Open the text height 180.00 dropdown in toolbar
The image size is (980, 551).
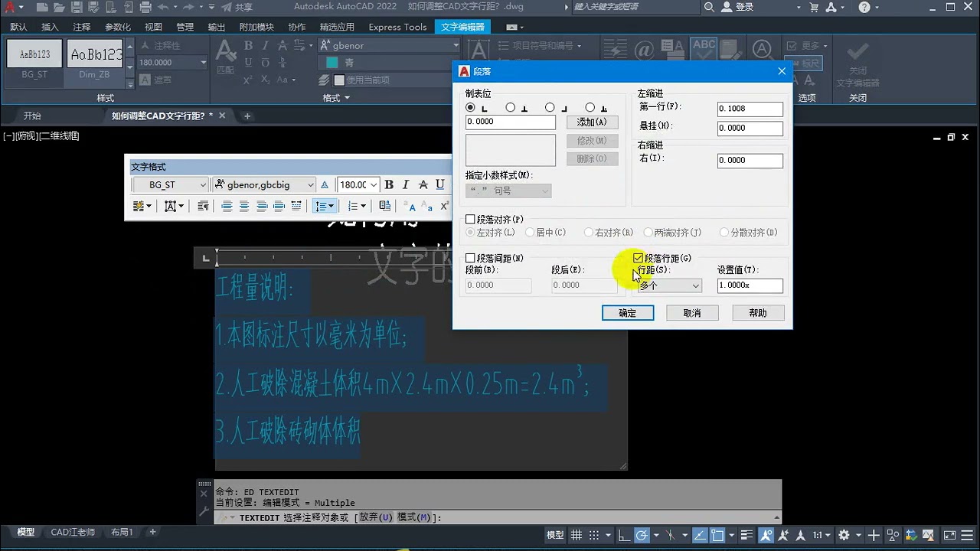(x=358, y=184)
